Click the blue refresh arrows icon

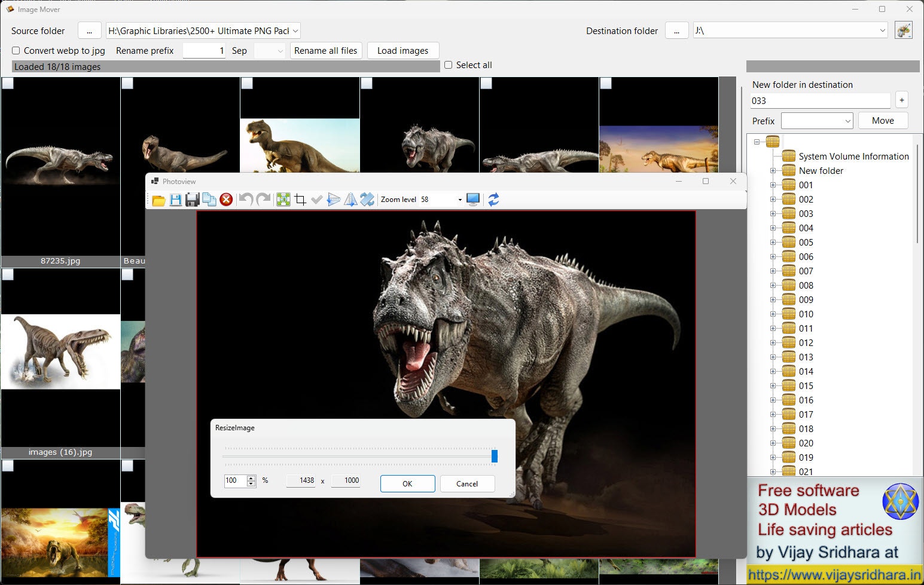click(493, 200)
